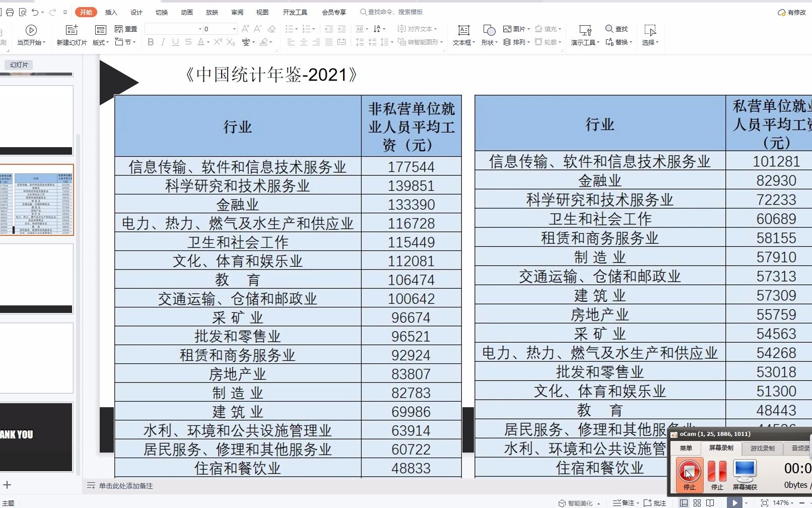This screenshot has width=812, height=508.
Task: Open the 开发工具 tab
Action: pyautogui.click(x=295, y=12)
